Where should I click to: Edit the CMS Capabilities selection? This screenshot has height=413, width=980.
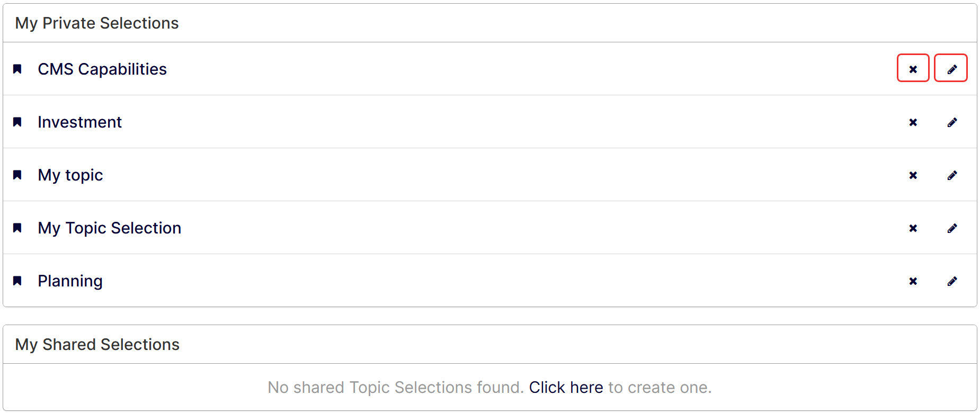tap(951, 69)
